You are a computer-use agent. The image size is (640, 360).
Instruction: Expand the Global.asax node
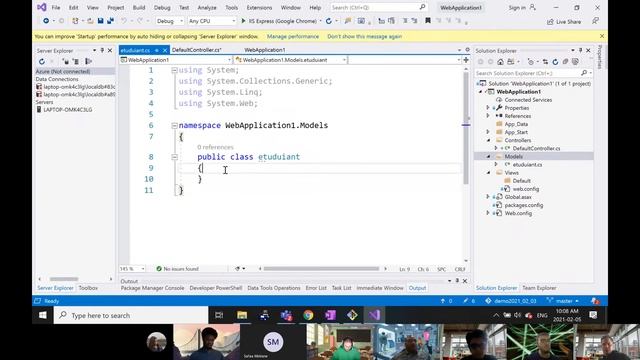[488, 197]
